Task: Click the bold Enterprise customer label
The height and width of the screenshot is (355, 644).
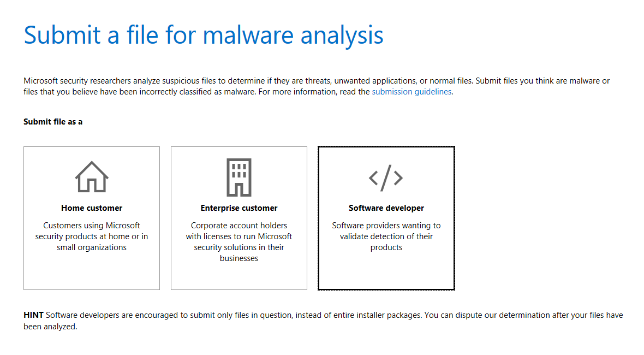Action: click(x=238, y=208)
